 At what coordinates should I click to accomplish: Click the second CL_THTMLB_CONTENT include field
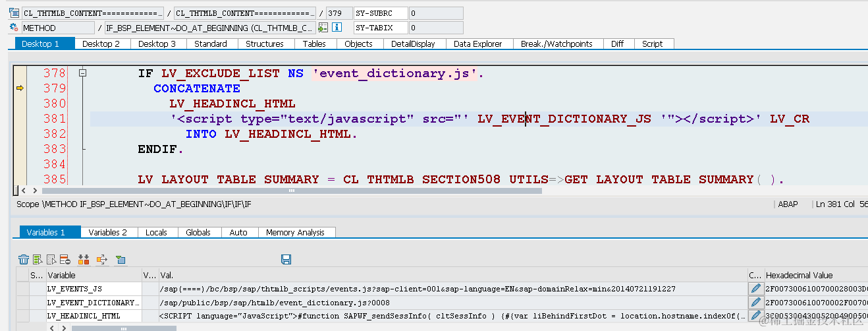[x=245, y=13]
